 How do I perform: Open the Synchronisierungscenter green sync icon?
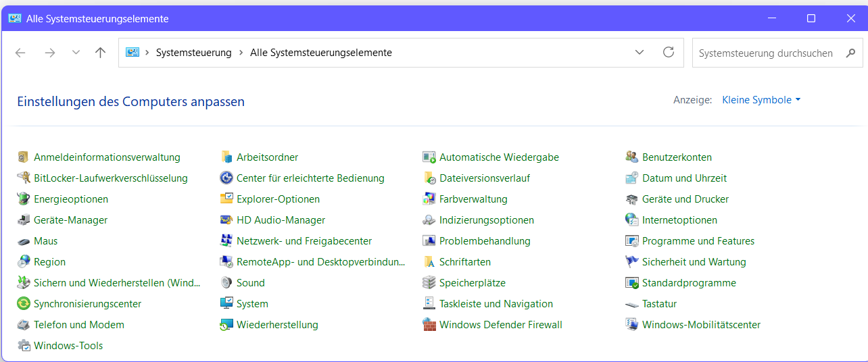(x=24, y=304)
